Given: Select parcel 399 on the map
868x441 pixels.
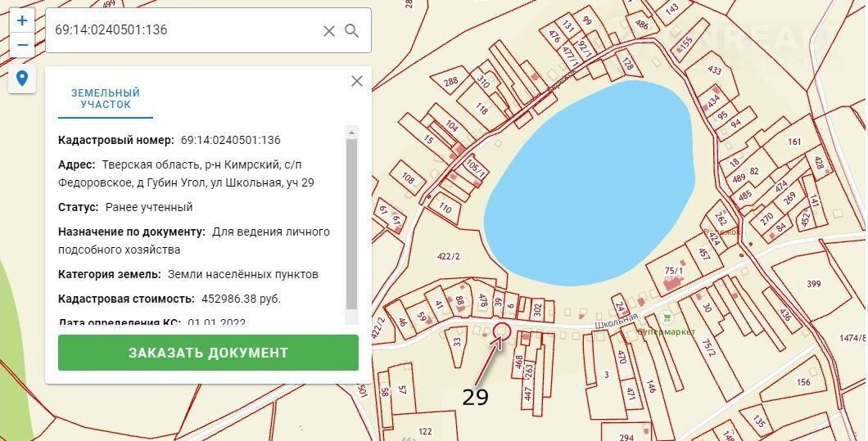Looking at the screenshot, I should (813, 284).
